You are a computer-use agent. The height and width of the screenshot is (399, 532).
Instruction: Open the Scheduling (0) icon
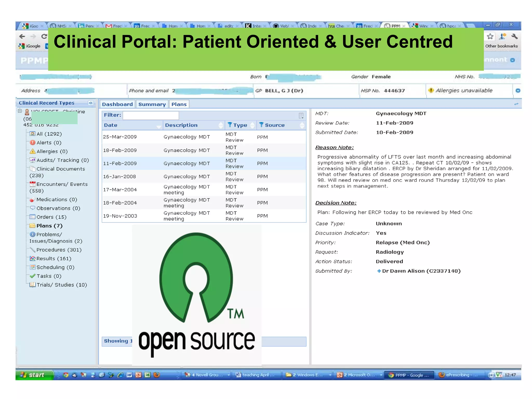32,267
